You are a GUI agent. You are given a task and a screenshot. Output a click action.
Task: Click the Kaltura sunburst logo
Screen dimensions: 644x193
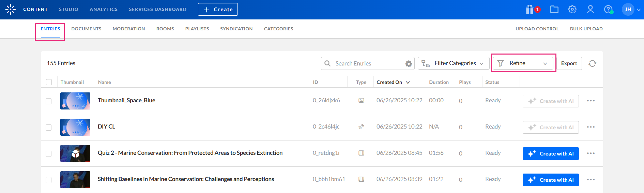click(11, 10)
